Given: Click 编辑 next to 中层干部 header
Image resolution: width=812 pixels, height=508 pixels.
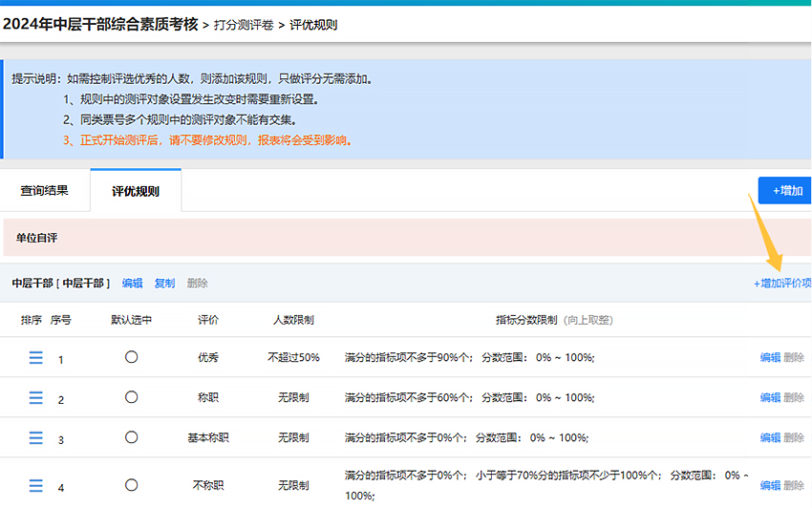Looking at the screenshot, I should tap(132, 284).
